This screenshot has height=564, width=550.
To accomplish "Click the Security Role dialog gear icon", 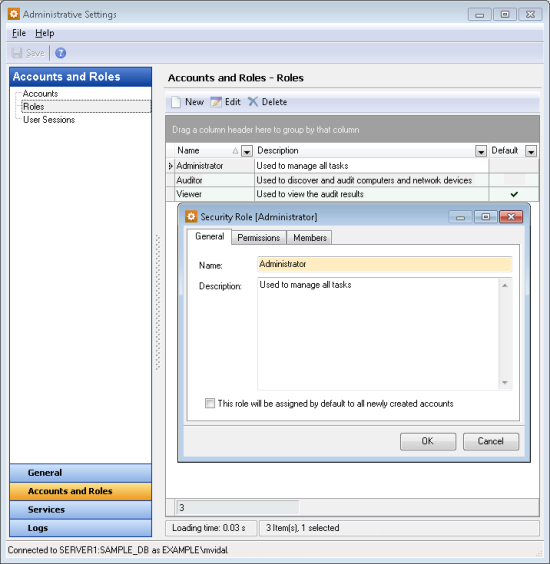I will pos(191,217).
